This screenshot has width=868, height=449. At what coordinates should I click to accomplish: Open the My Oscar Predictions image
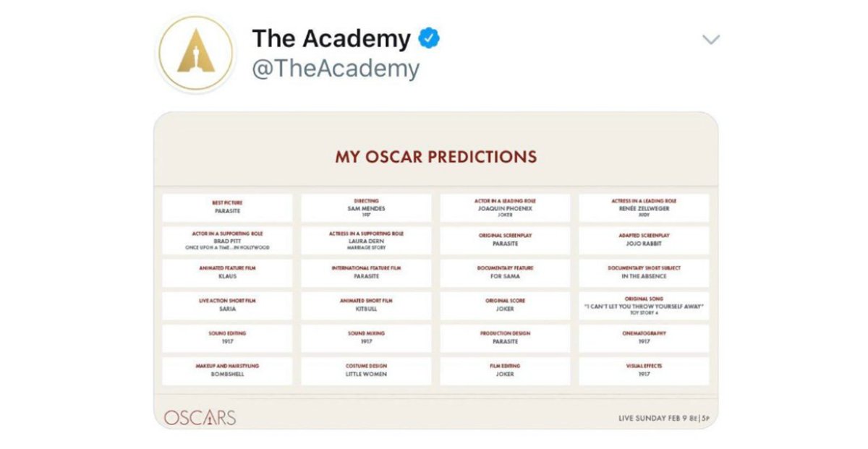pos(435,270)
